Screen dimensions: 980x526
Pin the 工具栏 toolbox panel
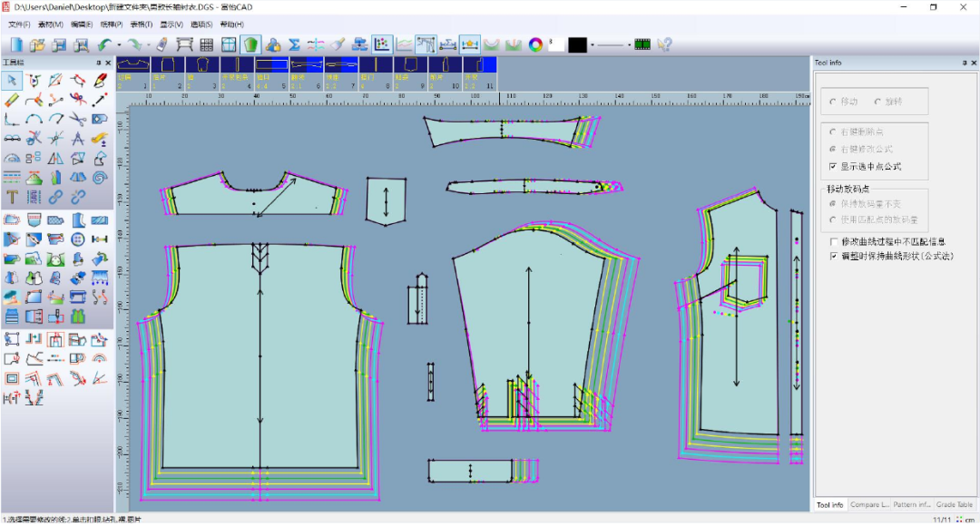coord(99,63)
